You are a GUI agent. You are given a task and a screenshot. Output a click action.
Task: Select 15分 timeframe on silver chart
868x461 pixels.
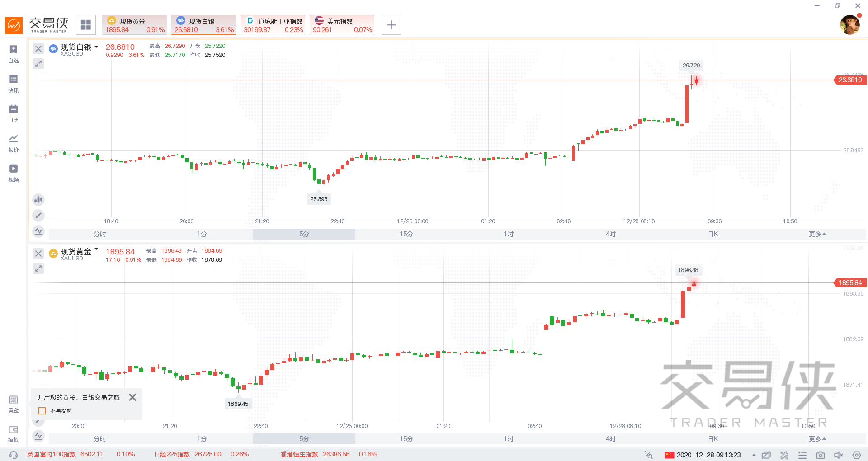406,234
